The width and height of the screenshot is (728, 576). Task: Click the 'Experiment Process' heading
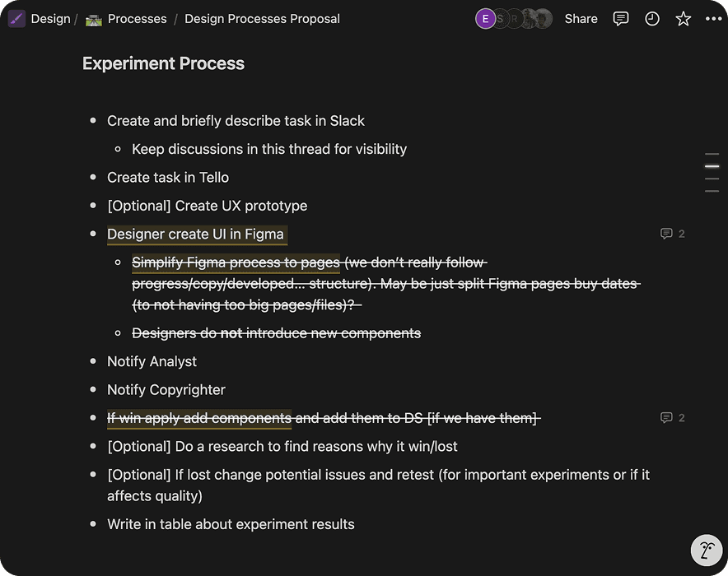[x=163, y=63]
